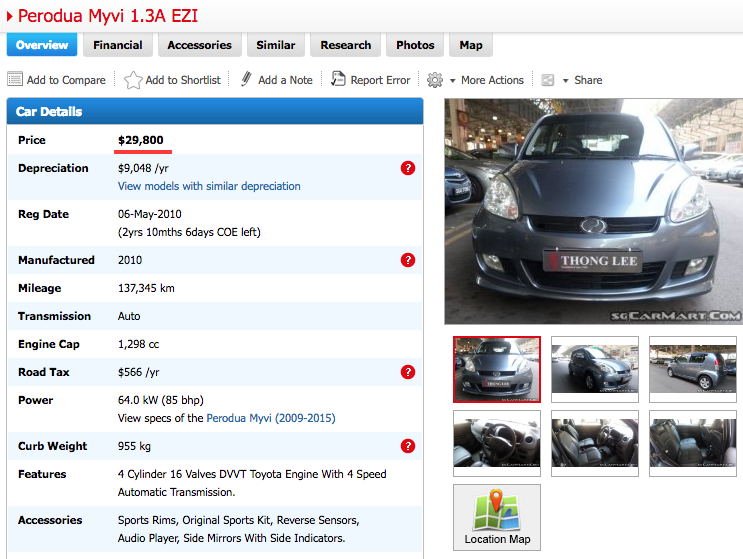Open the Photos tab
Image resolution: width=743 pixels, height=559 pixels.
[415, 45]
